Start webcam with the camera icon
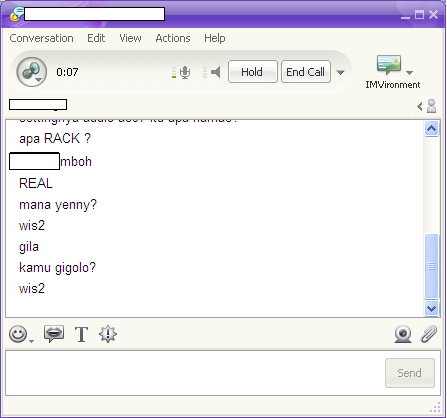The width and height of the screenshot is (447, 418). [x=403, y=334]
